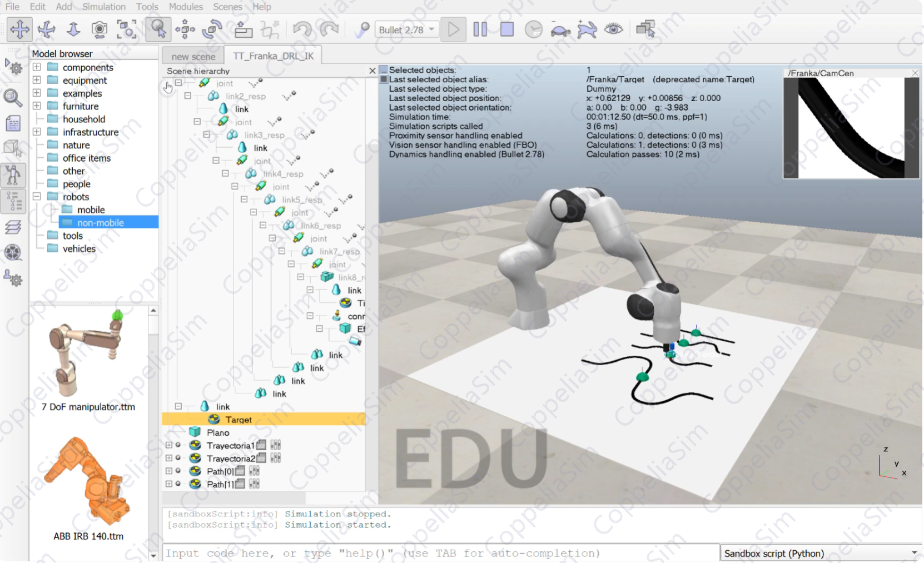
Task: Open the Add menu
Action: coord(64,7)
